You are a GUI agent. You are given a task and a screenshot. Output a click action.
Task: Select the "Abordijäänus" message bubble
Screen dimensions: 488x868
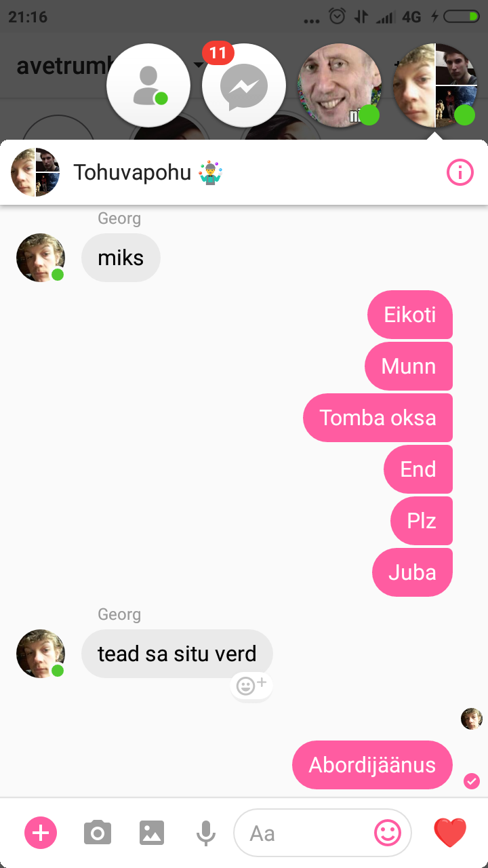[x=372, y=765]
